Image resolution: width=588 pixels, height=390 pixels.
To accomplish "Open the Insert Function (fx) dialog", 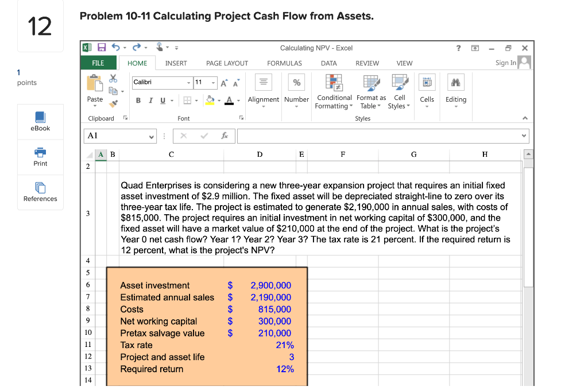I will click(x=224, y=136).
